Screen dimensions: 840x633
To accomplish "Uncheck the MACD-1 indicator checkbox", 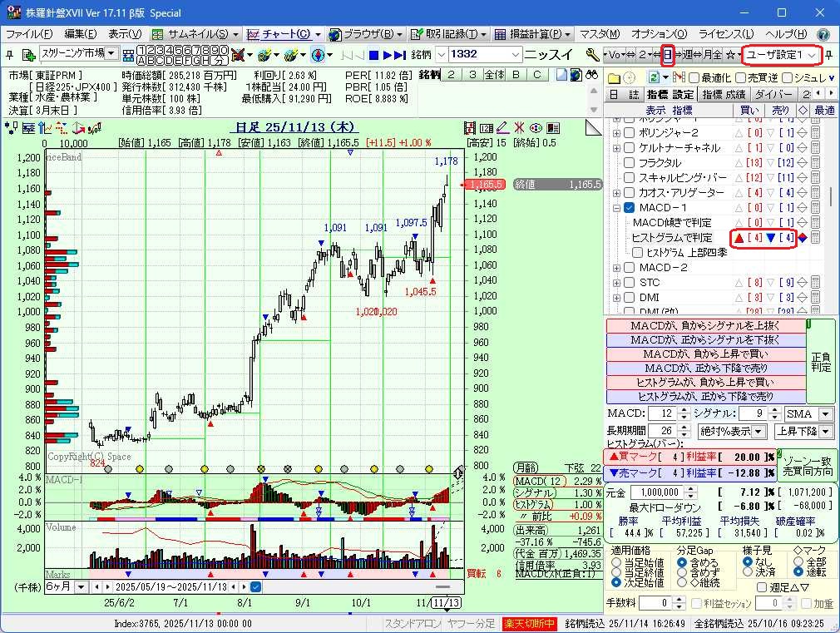I will click(x=630, y=208).
